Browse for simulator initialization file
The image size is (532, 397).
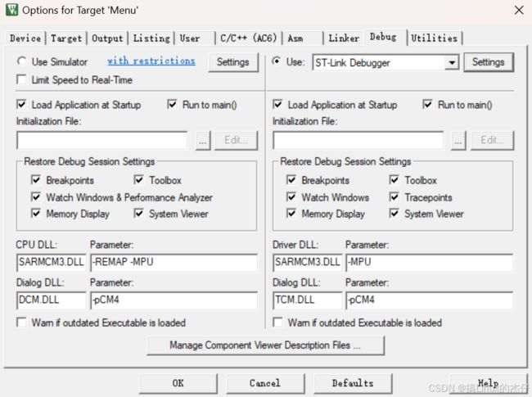click(x=203, y=141)
